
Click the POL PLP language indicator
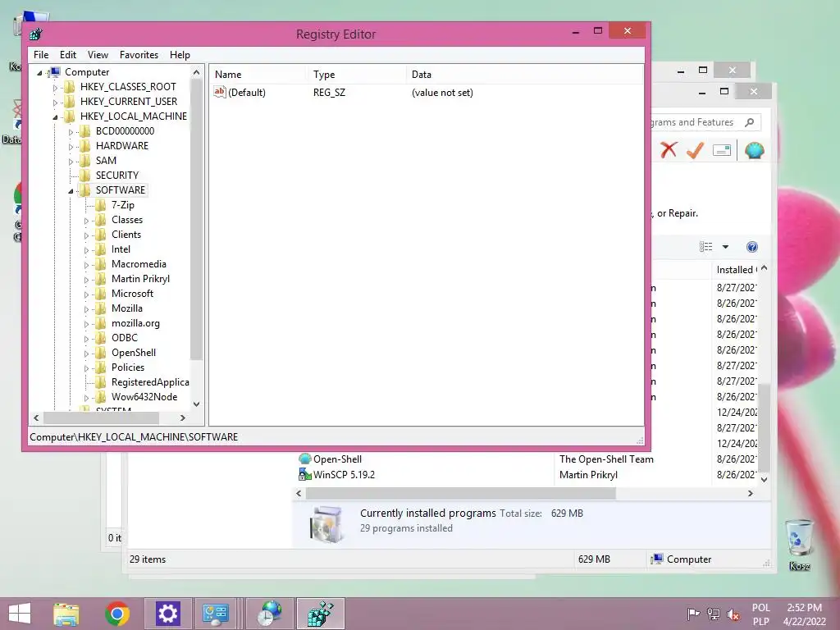(761, 614)
